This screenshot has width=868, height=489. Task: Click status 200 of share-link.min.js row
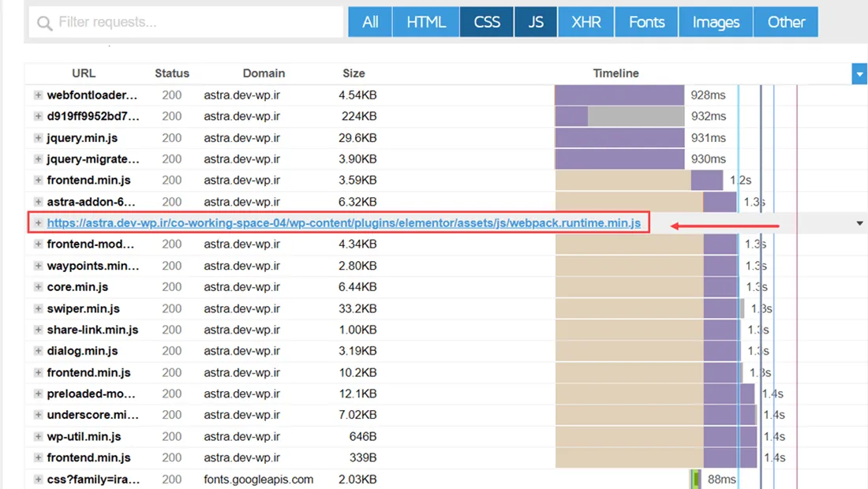[x=171, y=330]
